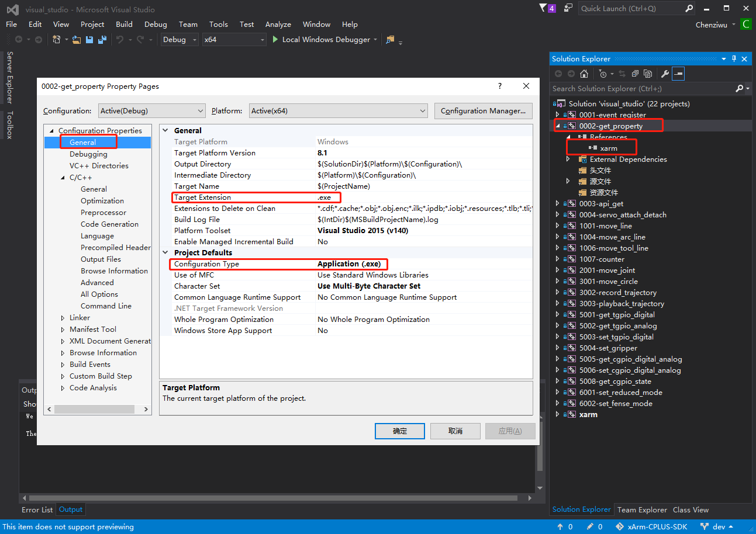Click the Quick Launch search magnifier

coord(689,8)
